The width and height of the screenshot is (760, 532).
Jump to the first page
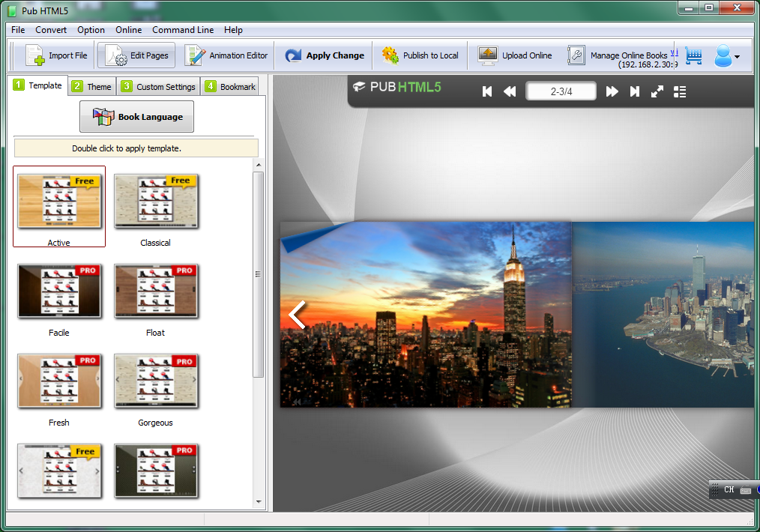[487, 91]
